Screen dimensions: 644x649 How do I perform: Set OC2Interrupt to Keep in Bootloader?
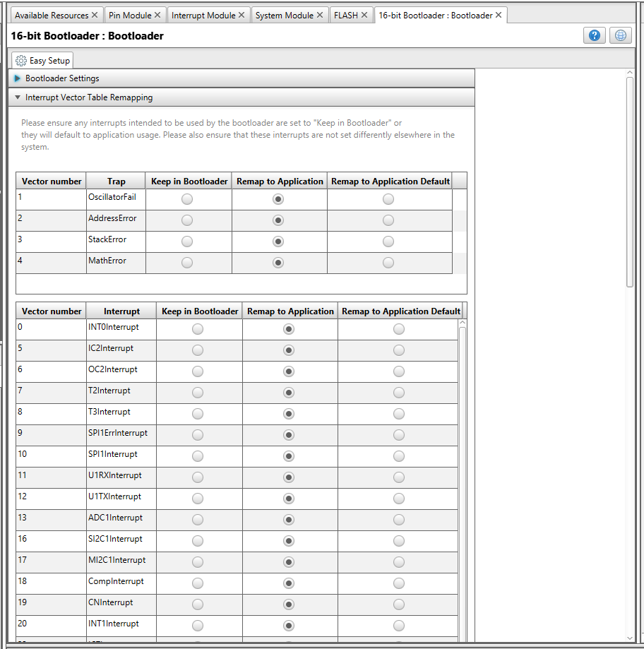(198, 371)
